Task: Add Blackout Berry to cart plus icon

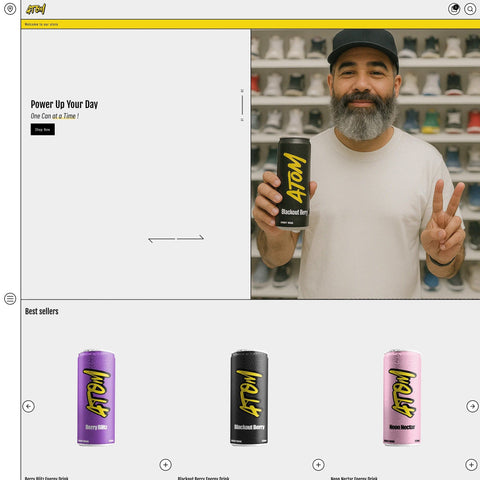Action: click(318, 465)
